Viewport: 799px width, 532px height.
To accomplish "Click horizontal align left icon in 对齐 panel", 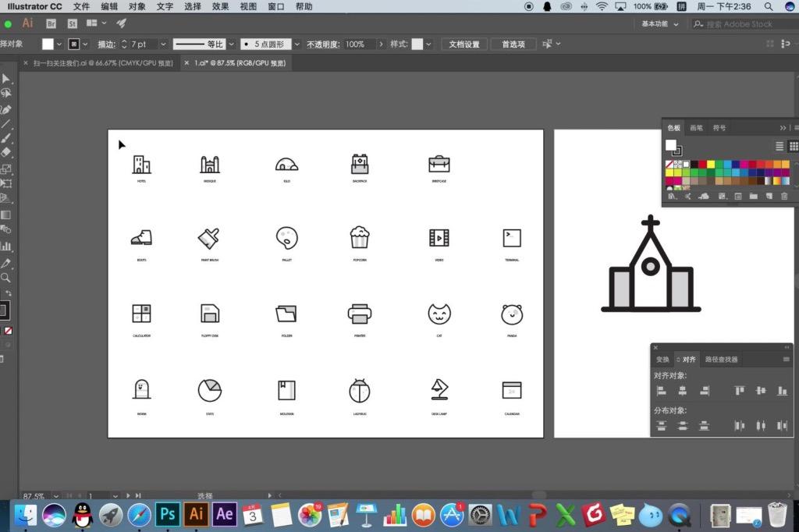I will (x=661, y=391).
